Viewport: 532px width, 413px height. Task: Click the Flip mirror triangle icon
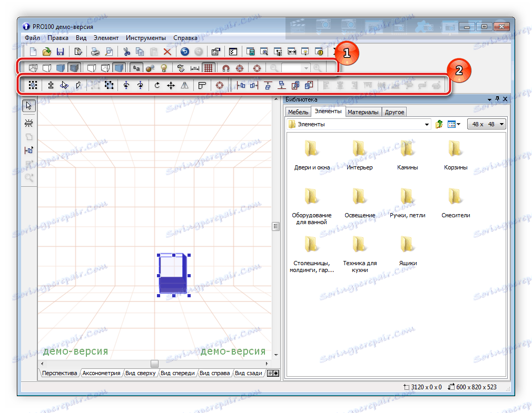point(184,85)
